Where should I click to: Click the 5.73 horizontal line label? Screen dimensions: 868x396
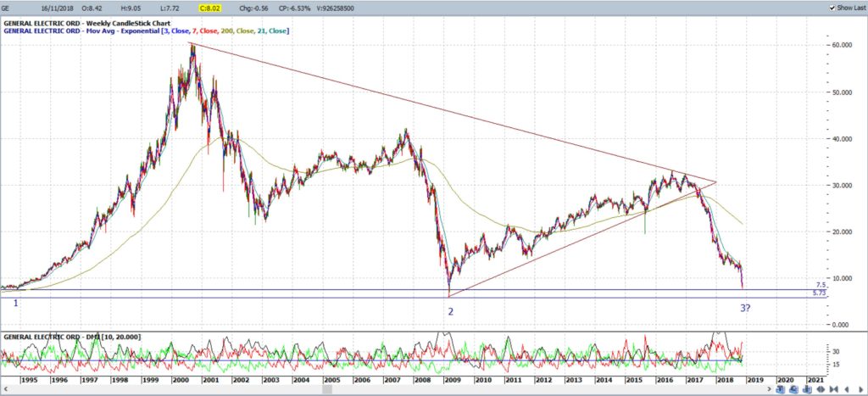point(820,293)
